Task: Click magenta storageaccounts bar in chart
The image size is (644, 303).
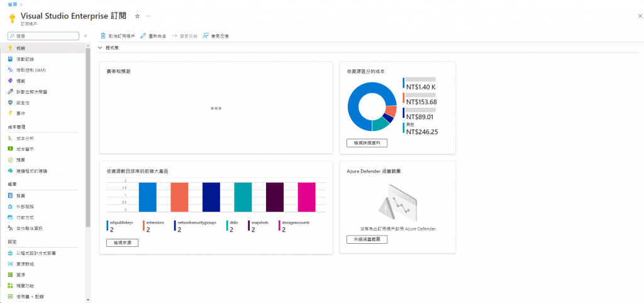Action: click(306, 197)
